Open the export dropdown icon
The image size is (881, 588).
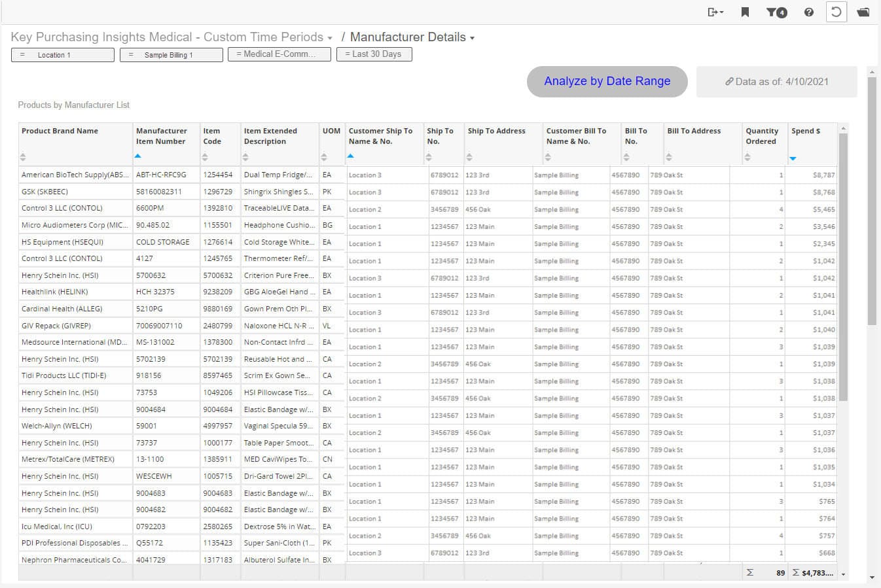(715, 12)
